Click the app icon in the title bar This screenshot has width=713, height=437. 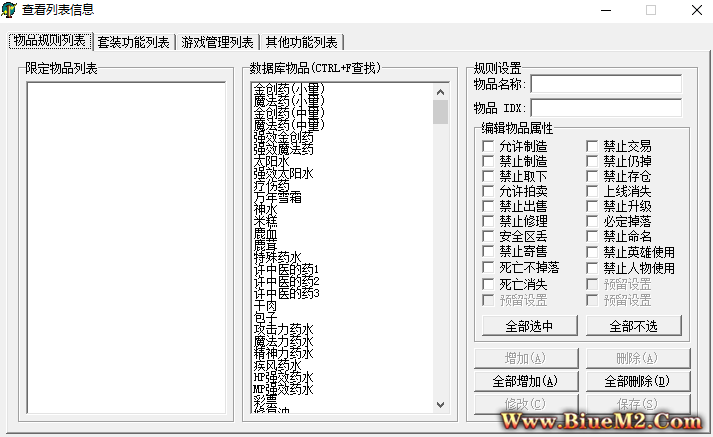pyautogui.click(x=9, y=10)
